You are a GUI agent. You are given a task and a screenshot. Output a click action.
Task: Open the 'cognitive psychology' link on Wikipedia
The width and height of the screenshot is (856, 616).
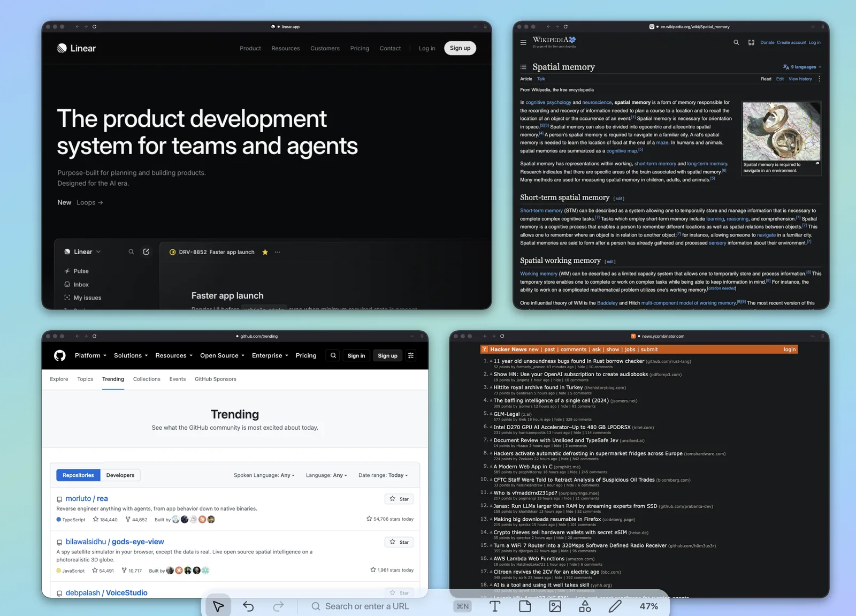[x=548, y=102]
